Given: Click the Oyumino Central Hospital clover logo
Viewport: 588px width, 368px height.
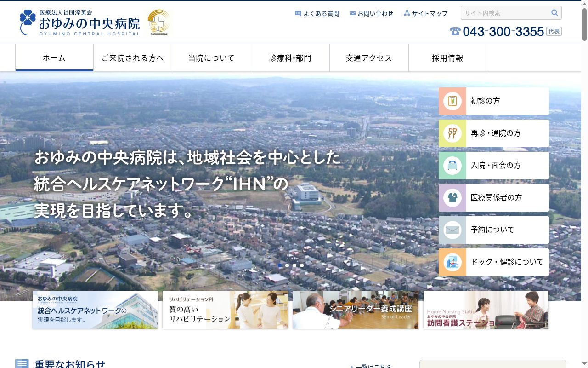Looking at the screenshot, I should pyautogui.click(x=28, y=22).
